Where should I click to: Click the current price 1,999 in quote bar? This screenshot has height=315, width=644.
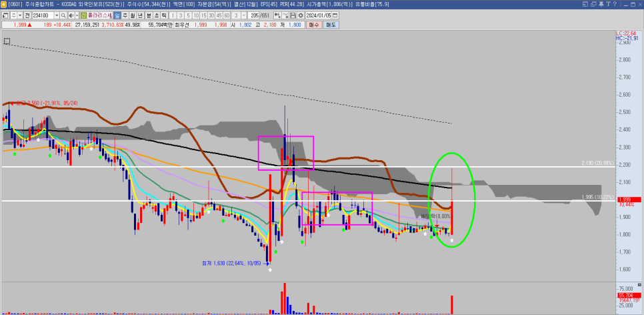click(20, 25)
